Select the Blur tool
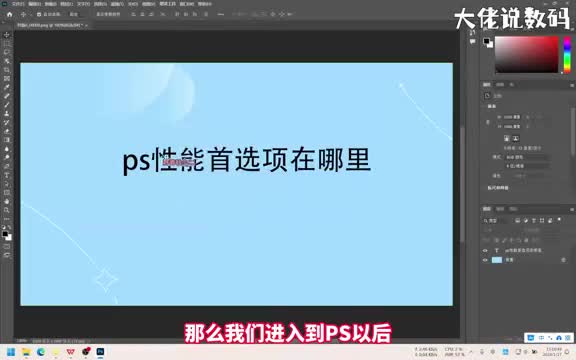Screen dimensions: 576x360 [x=7, y=149]
